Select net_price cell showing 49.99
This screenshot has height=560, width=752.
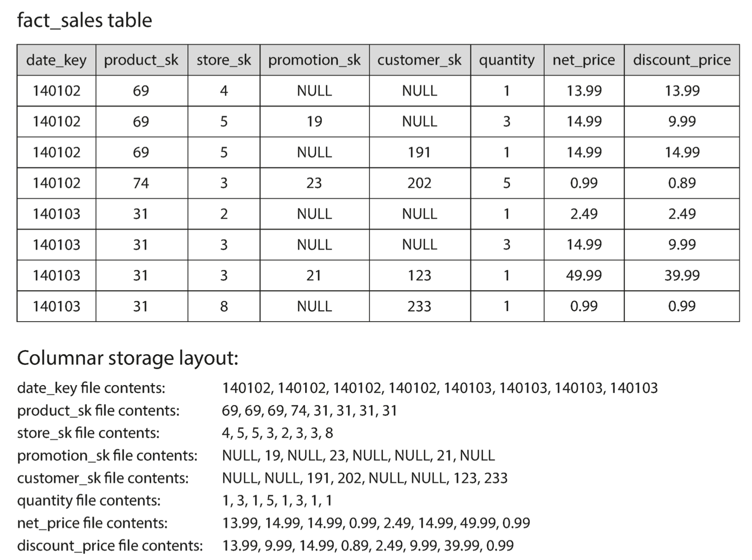(584, 275)
